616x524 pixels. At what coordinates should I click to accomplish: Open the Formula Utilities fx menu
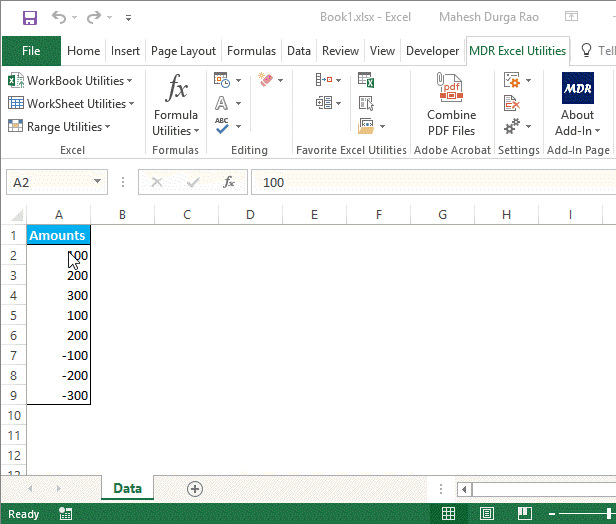[176, 104]
